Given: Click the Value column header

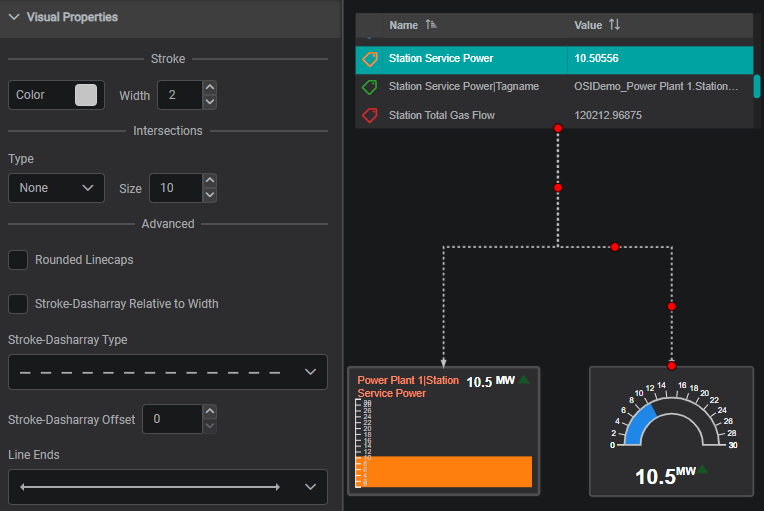Looking at the screenshot, I should pyautogui.click(x=588, y=25).
